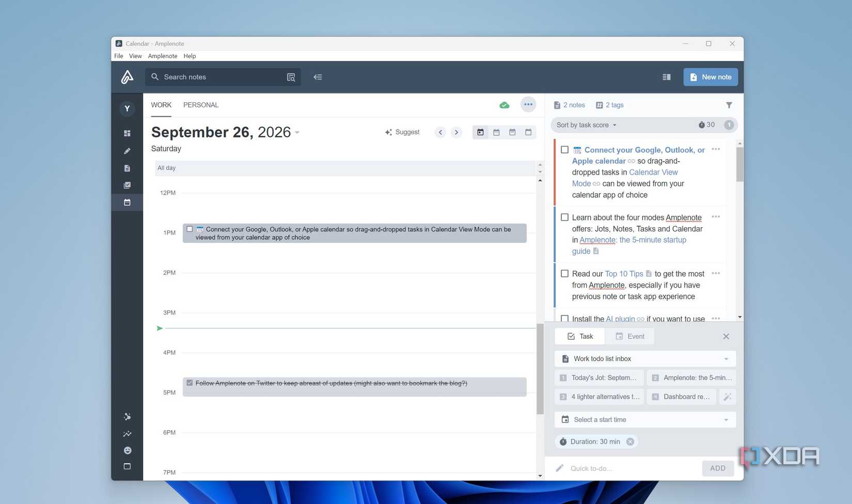Open the View menu
852x504 pixels.
coord(135,56)
